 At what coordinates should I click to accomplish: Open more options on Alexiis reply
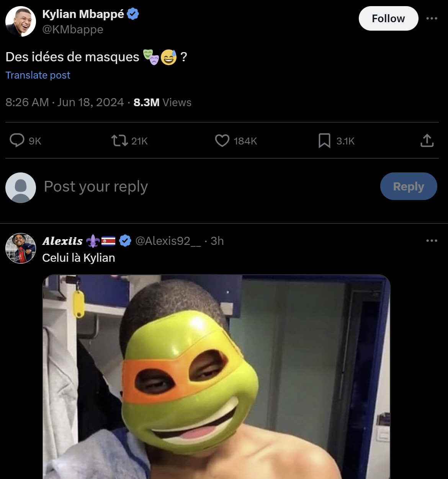click(x=432, y=241)
